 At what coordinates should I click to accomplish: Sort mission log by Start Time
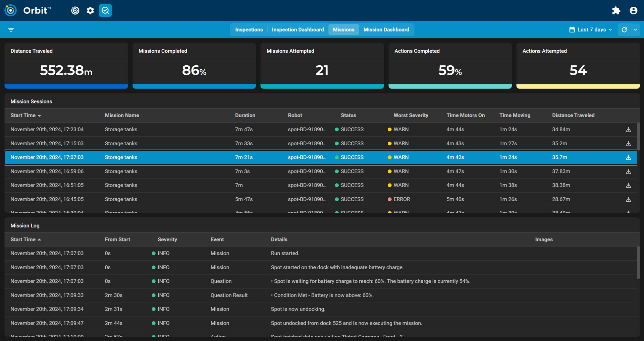point(25,240)
